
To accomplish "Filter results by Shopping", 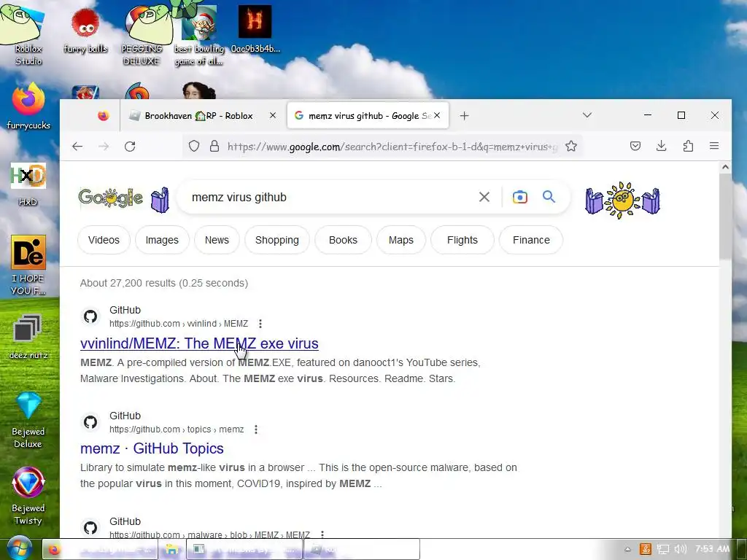I will click(276, 240).
